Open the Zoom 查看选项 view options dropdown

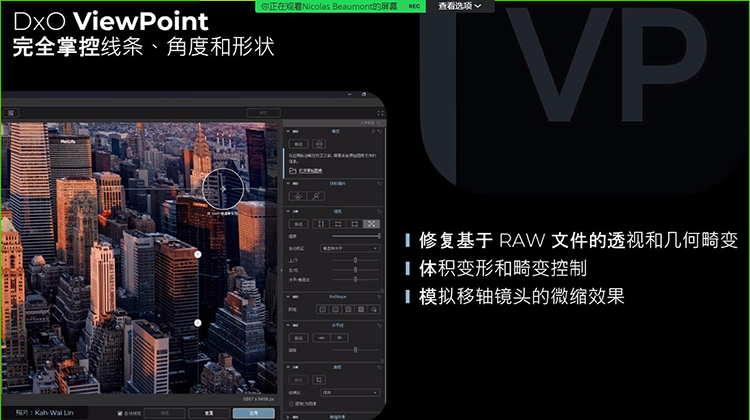click(x=460, y=6)
